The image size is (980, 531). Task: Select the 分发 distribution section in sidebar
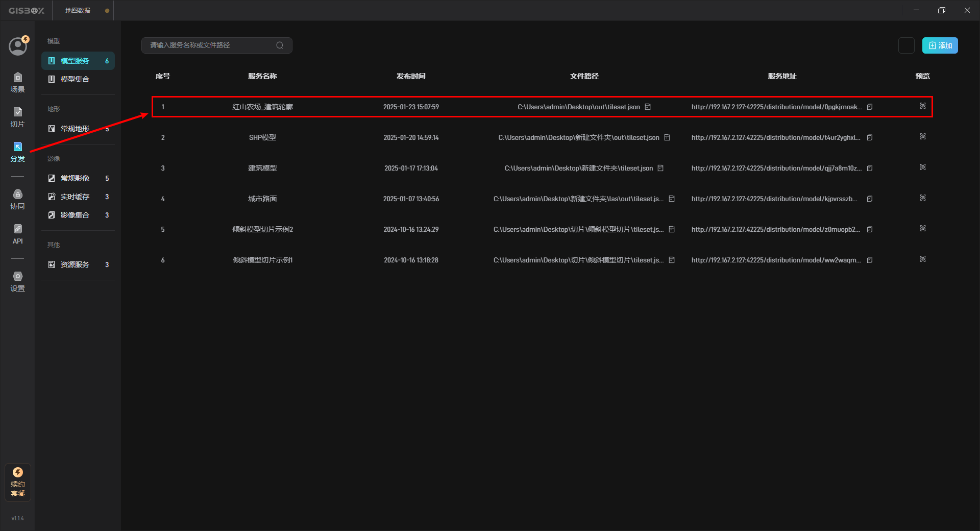tap(18, 152)
